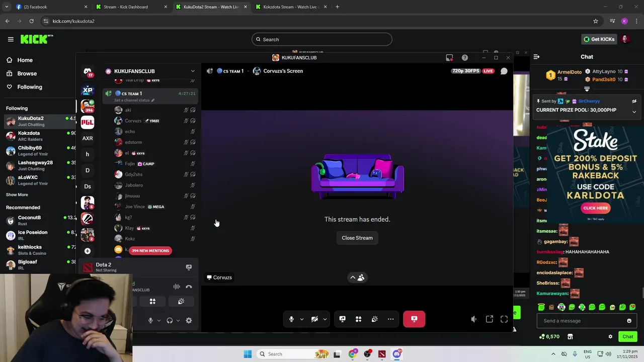
Task: Add a server with the plus icon
Action: [88, 251]
